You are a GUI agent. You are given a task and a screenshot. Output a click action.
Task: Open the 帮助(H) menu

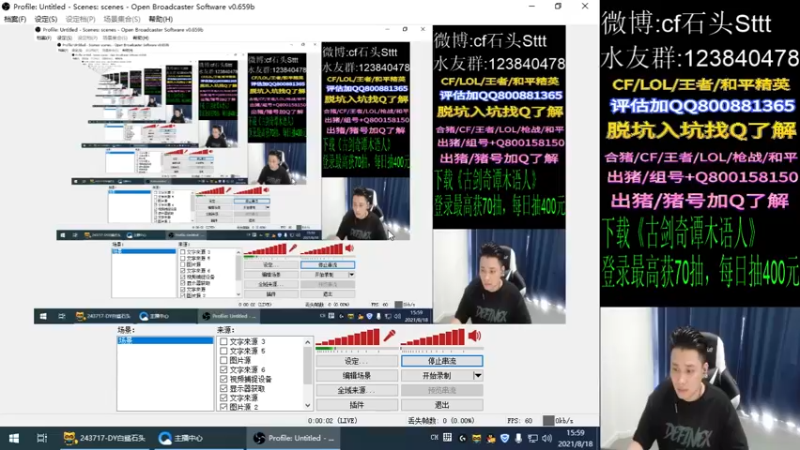click(161, 19)
